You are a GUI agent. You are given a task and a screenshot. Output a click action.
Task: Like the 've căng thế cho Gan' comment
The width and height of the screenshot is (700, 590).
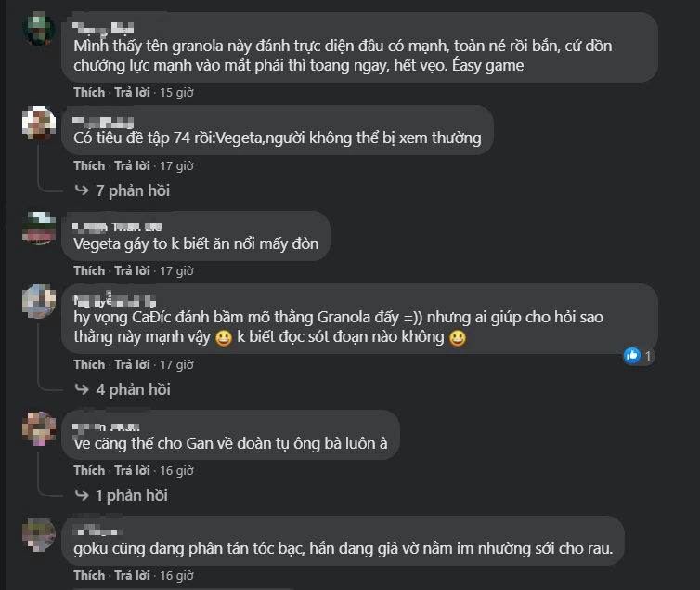[89, 470]
